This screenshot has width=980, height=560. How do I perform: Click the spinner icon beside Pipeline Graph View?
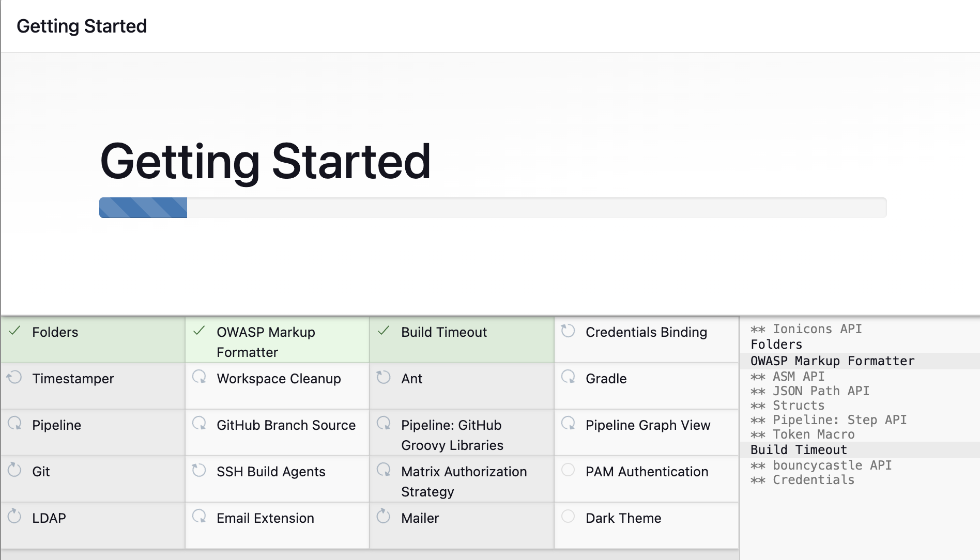(x=568, y=424)
